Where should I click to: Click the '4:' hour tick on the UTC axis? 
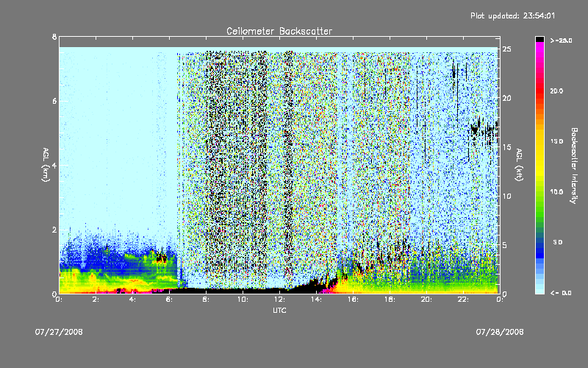pyautogui.click(x=132, y=300)
